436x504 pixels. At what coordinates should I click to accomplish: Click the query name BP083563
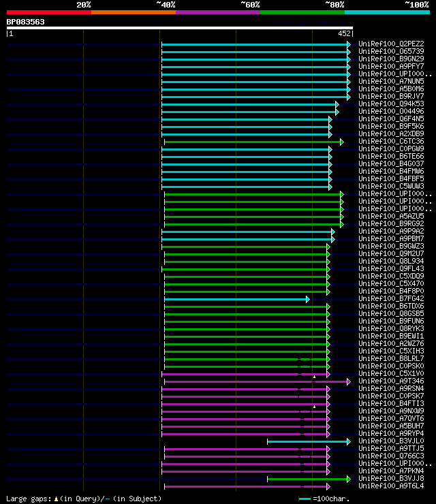(x=25, y=22)
